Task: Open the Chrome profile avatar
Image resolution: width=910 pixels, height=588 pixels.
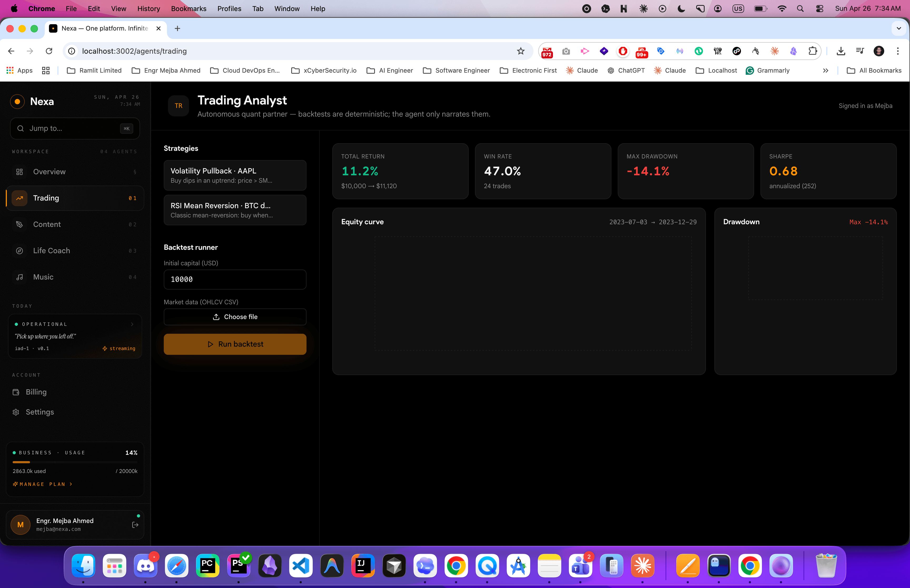Action: (879, 51)
